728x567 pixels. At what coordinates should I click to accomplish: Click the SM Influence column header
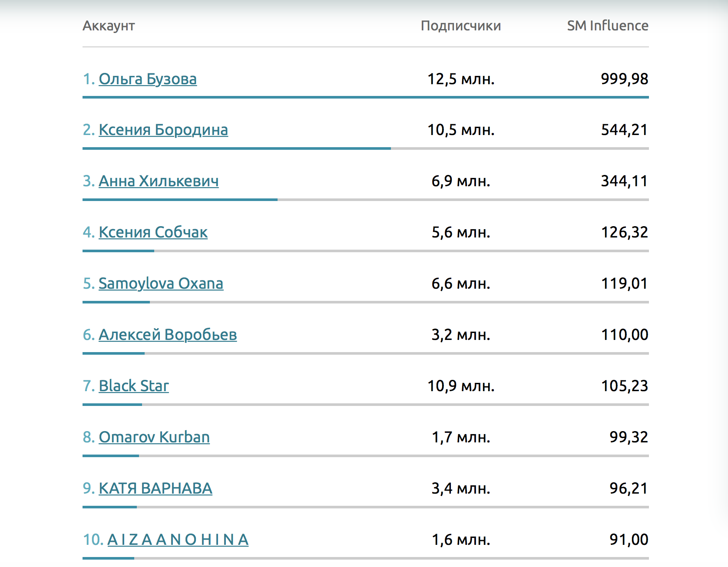pos(607,26)
